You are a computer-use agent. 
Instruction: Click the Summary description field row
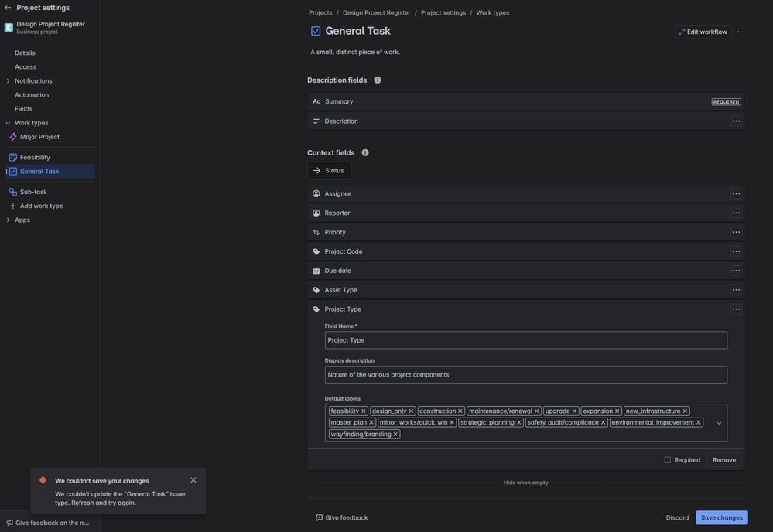pyautogui.click(x=525, y=101)
